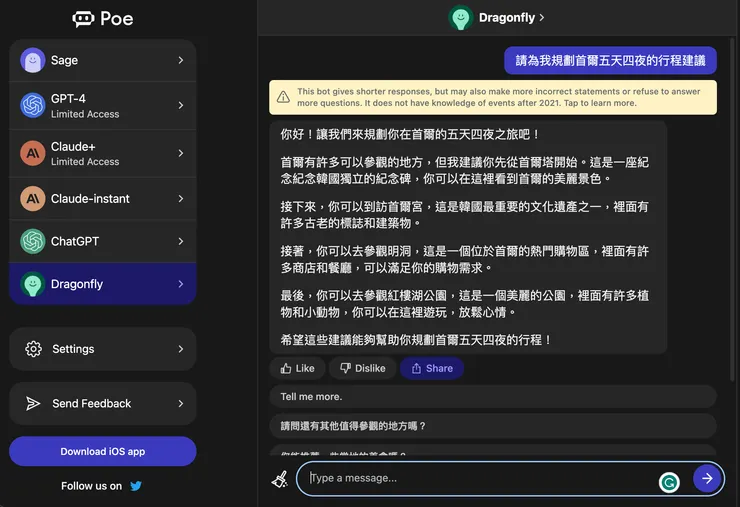Click the Download iOS app button
Viewport: 740px width, 507px height.
[102, 451]
